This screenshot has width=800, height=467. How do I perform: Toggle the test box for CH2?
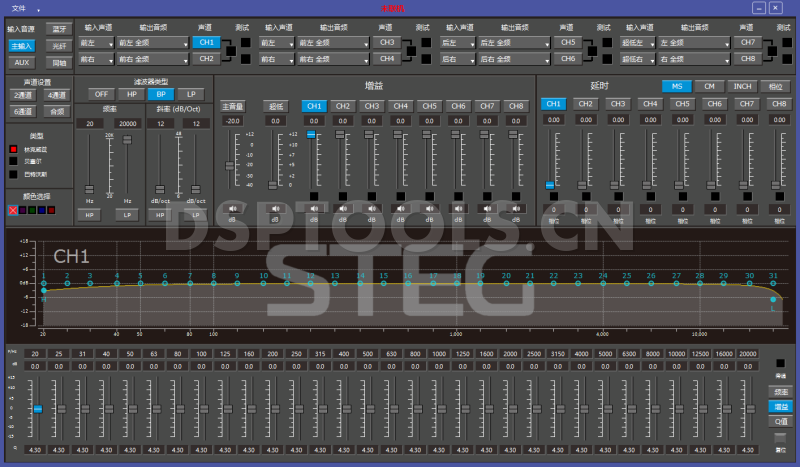246,59
